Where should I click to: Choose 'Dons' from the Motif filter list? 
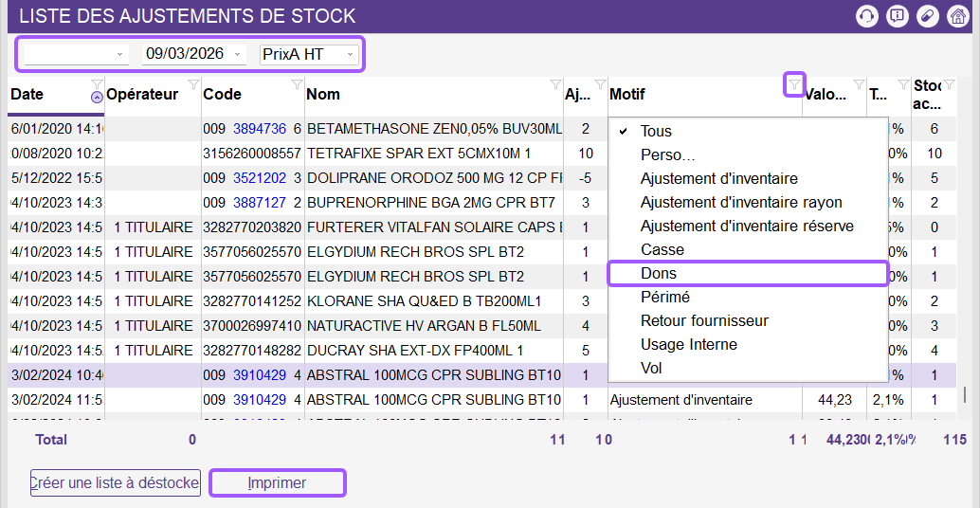(x=659, y=273)
